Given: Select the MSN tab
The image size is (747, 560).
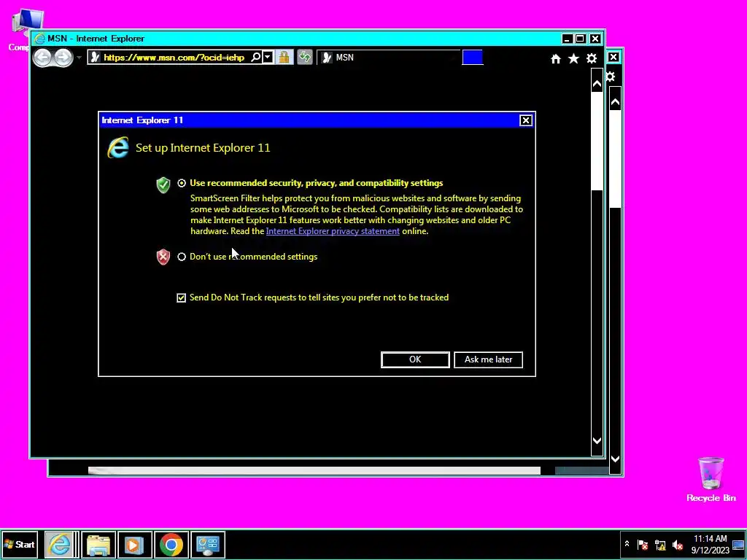Looking at the screenshot, I should (x=388, y=58).
